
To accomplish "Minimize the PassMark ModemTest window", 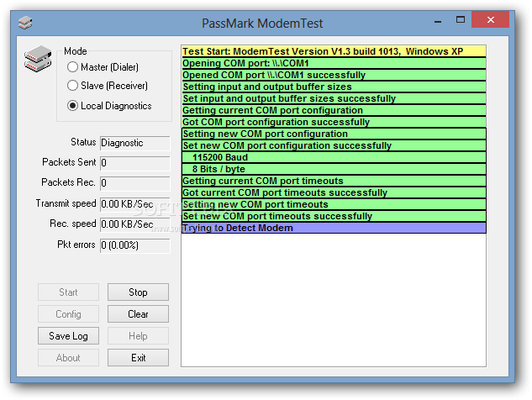I will click(x=438, y=20).
